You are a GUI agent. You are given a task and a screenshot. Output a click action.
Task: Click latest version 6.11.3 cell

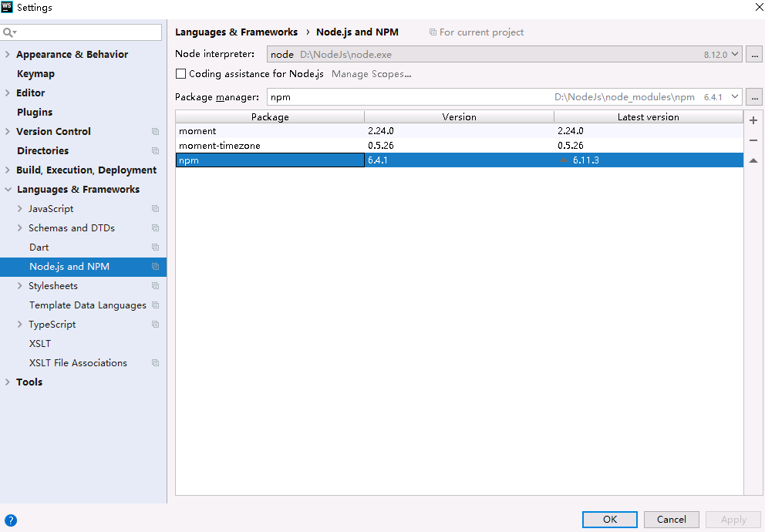tap(649, 160)
